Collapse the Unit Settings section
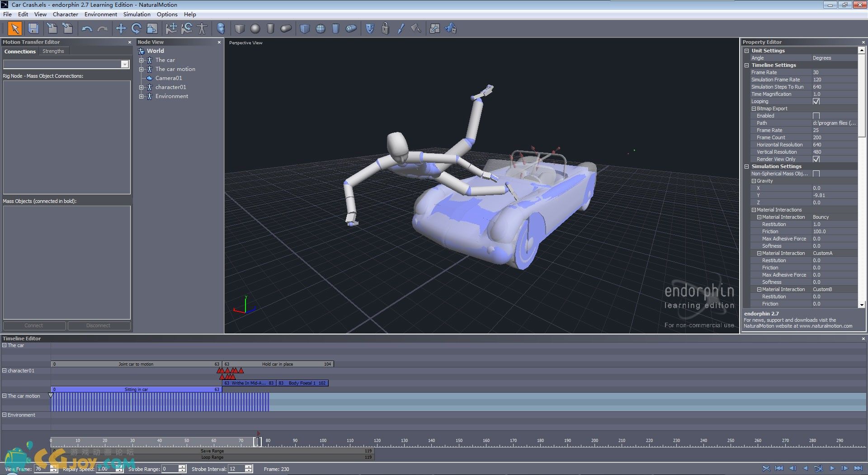This screenshot has height=475, width=868. 747,51
